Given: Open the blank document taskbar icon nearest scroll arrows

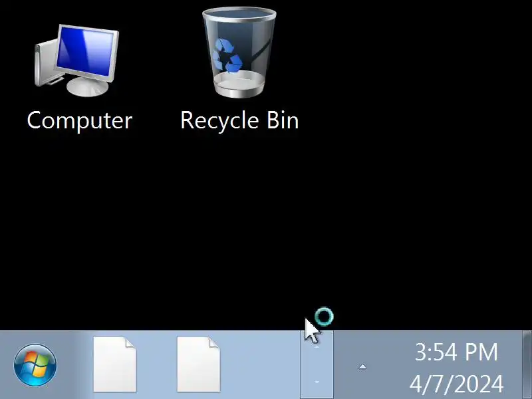Looking at the screenshot, I should [198, 364].
